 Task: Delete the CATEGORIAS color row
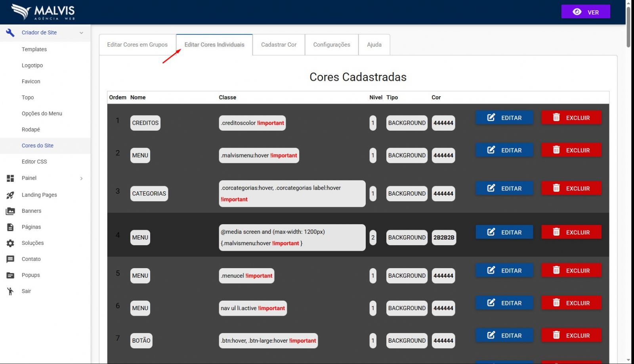coord(571,189)
